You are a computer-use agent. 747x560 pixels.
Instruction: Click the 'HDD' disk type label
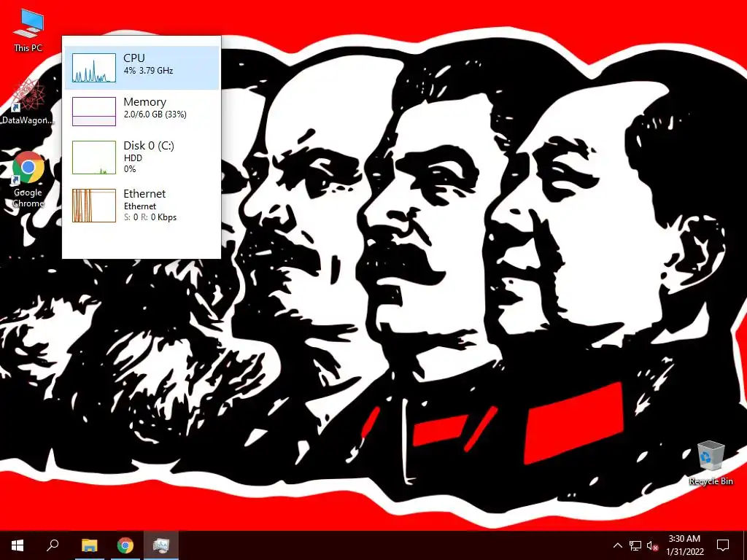pos(133,157)
